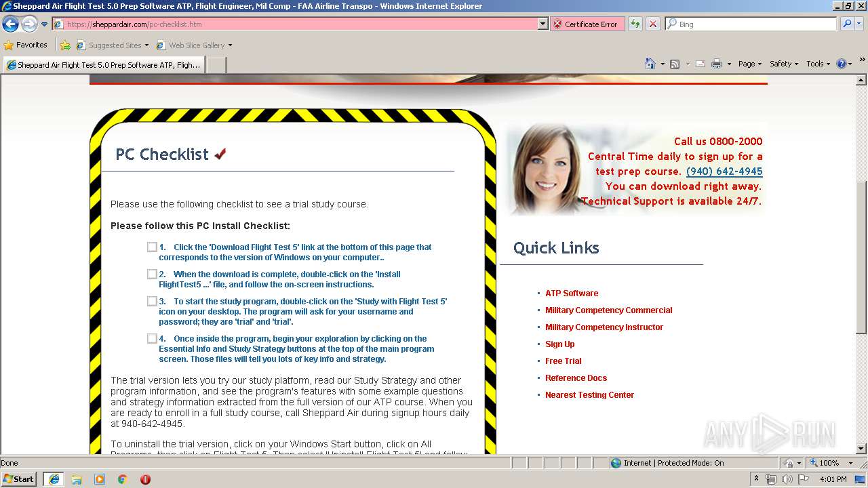Click into the Bing search box
This screenshot has height=488, width=868.
click(x=751, y=24)
